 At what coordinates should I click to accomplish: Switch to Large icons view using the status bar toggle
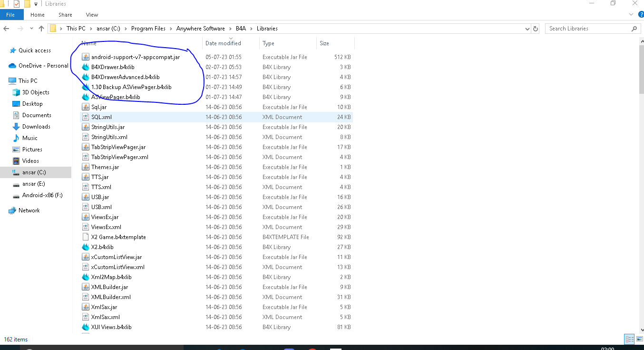pos(639,340)
